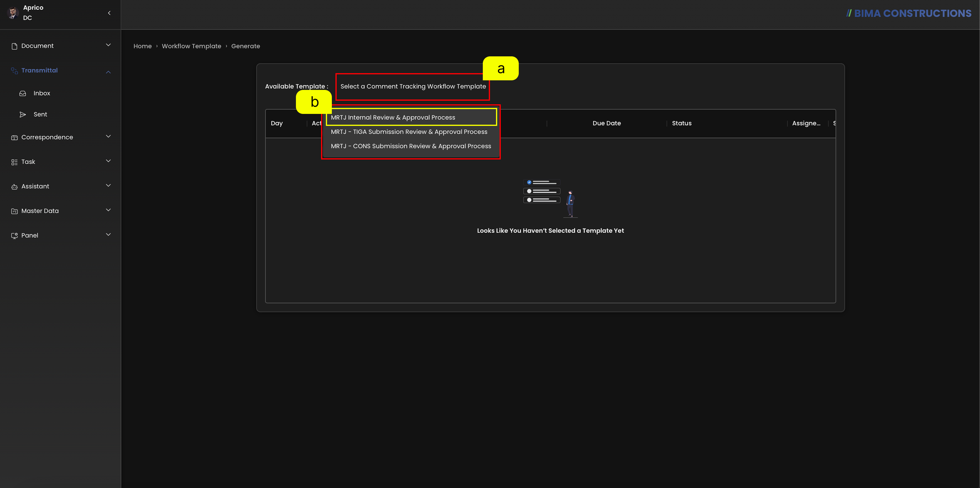This screenshot has width=980, height=488.
Task: Click the Correspondence sidebar icon
Action: 14,137
